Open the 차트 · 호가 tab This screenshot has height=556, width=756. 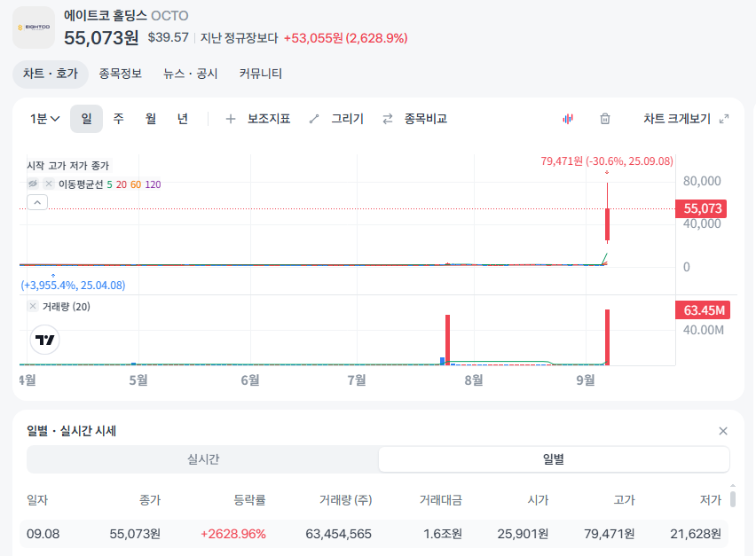pos(51,74)
